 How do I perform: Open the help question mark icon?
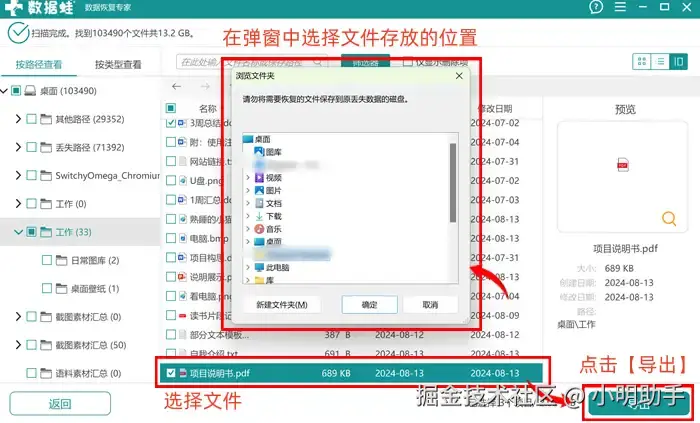click(596, 7)
